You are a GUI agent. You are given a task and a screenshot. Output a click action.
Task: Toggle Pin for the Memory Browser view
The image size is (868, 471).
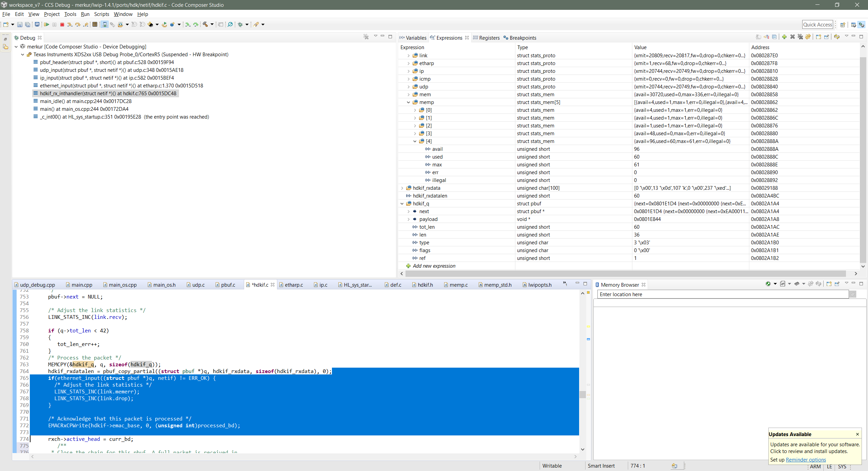pyautogui.click(x=837, y=284)
